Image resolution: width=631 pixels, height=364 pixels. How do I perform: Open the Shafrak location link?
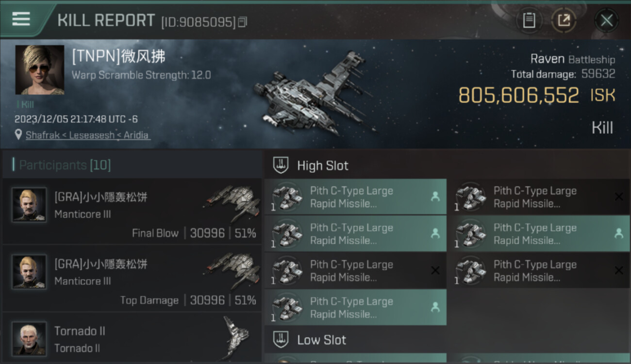42,135
